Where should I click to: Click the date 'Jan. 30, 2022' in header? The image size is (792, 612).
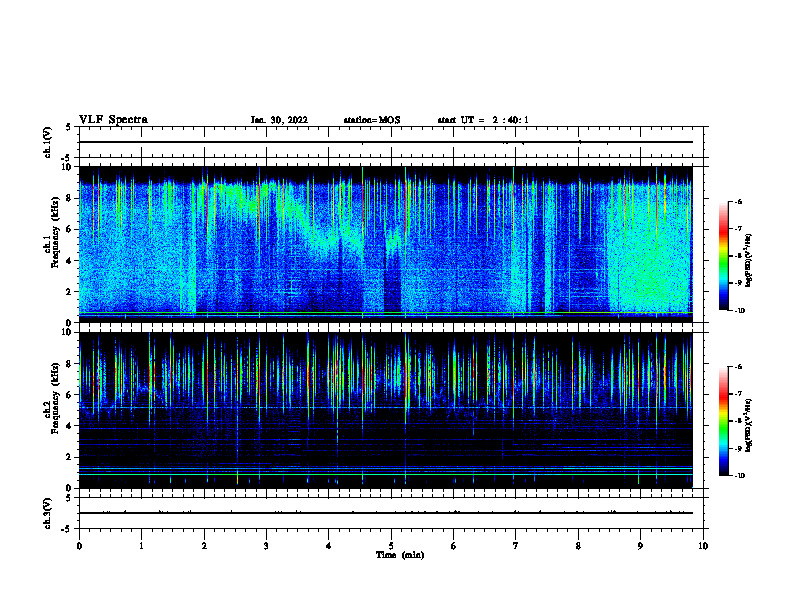279,120
